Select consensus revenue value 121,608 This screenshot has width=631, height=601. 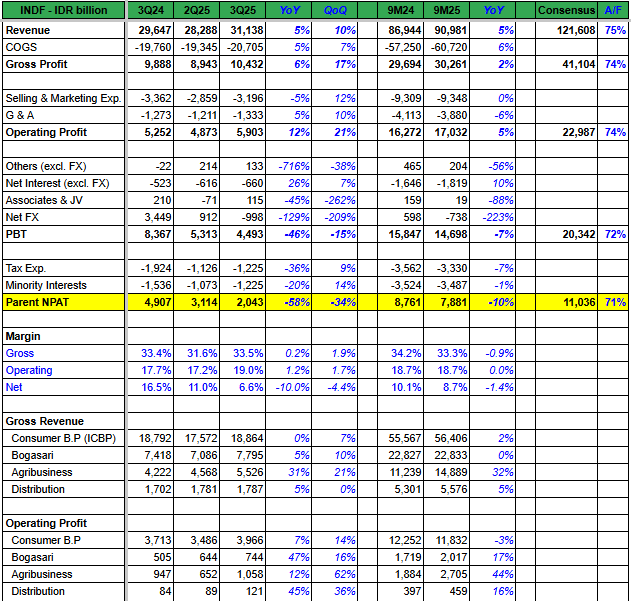(x=576, y=30)
